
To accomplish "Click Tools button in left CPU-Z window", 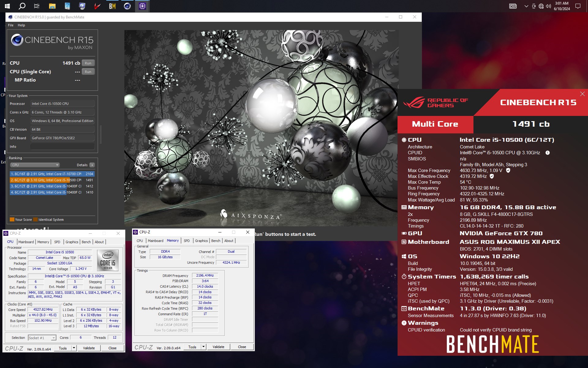I will [x=63, y=348].
